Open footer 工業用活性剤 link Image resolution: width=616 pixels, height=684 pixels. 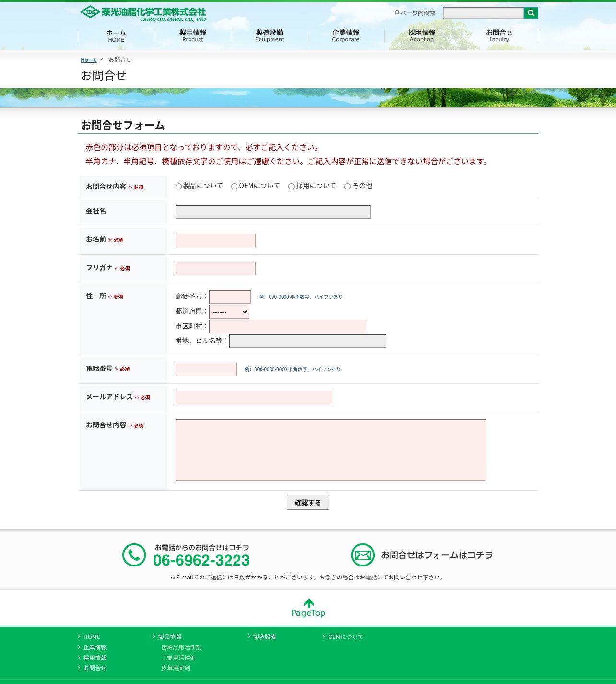(x=178, y=658)
